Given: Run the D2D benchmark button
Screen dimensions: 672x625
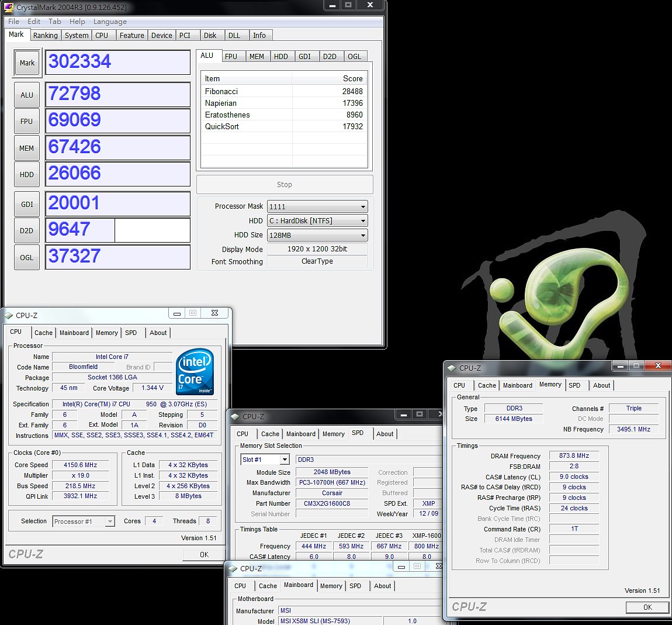Looking at the screenshot, I should click(x=27, y=230).
